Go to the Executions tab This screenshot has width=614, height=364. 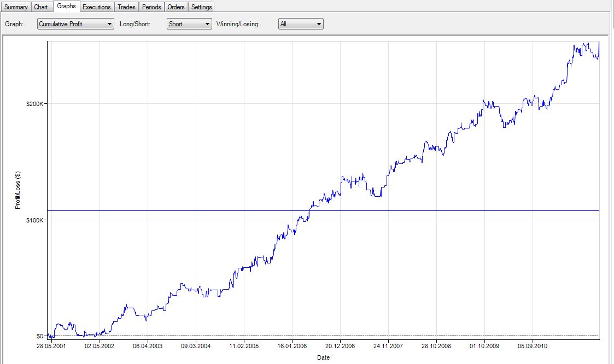(x=97, y=7)
